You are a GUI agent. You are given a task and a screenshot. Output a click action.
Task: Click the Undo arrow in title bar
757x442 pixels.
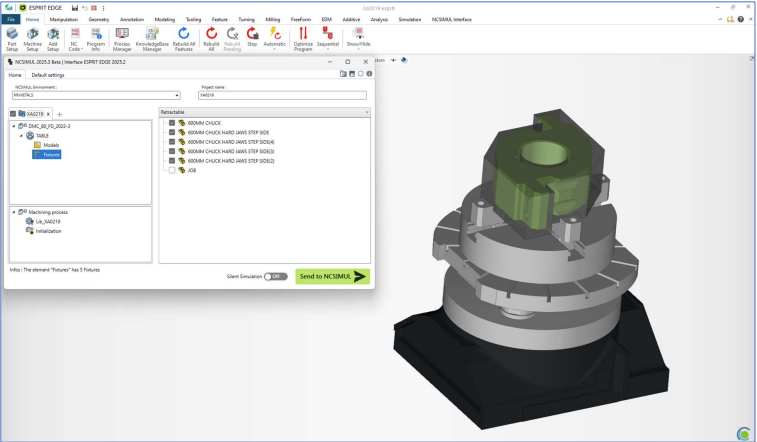pyautogui.click(x=84, y=8)
